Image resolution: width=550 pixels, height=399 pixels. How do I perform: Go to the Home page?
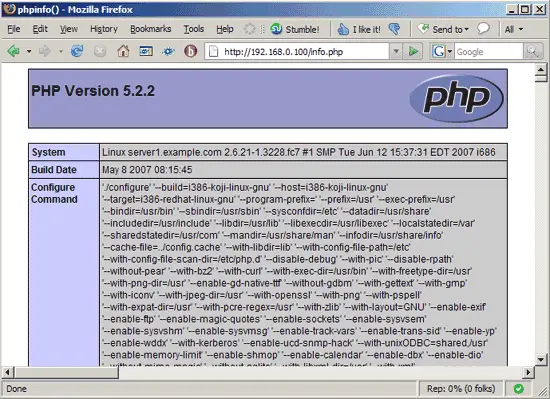[x=123, y=52]
